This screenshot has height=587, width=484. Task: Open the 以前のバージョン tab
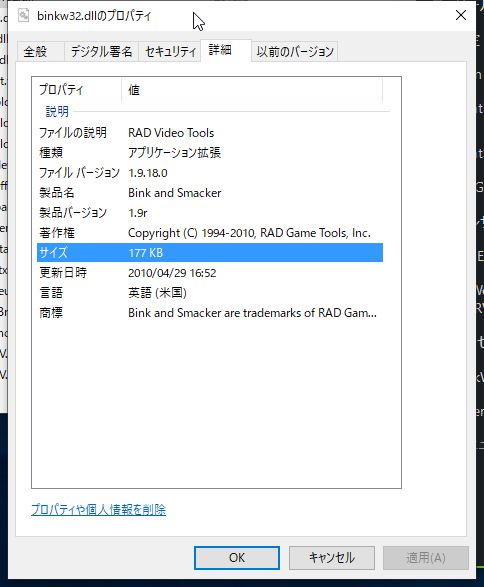(295, 51)
